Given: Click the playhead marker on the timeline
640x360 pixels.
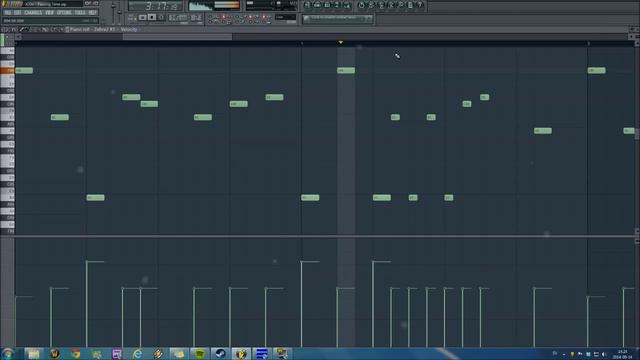Looking at the screenshot, I should [x=341, y=42].
